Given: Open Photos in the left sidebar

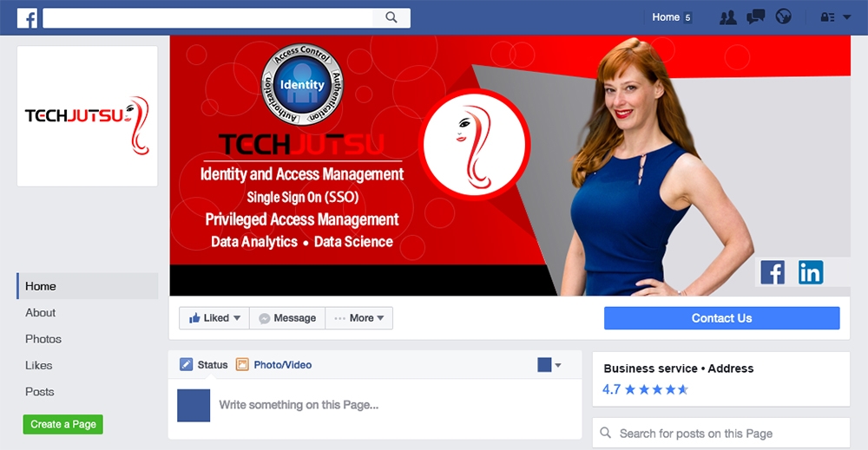Looking at the screenshot, I should click(43, 339).
